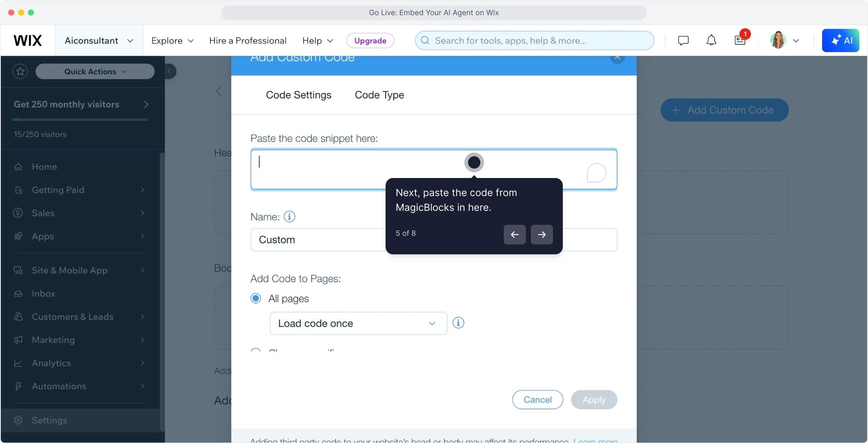The width and height of the screenshot is (868, 443).
Task: Open the Load code once dropdown
Action: point(358,323)
